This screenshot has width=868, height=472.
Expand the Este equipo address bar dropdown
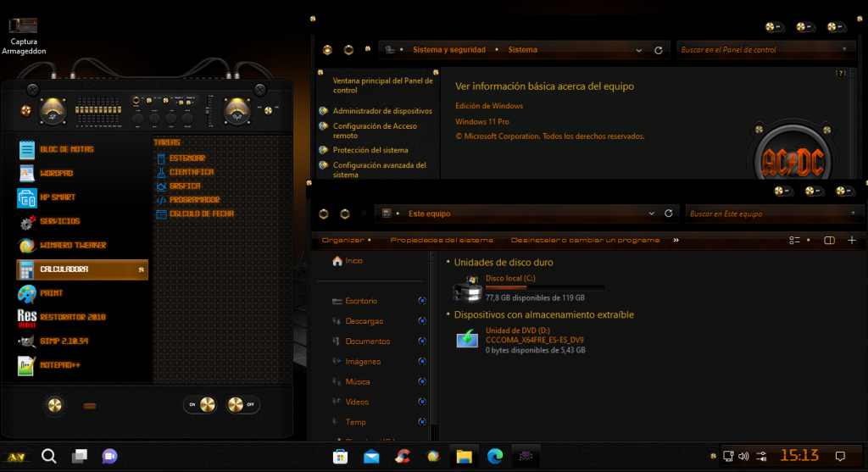tap(652, 214)
